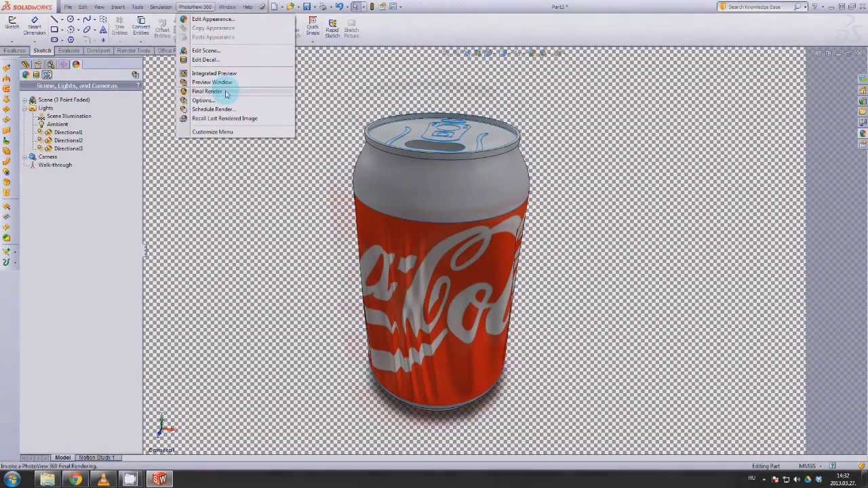Viewport: 868px width, 488px height.
Task: Select the Directional3 light item
Action: (68, 148)
